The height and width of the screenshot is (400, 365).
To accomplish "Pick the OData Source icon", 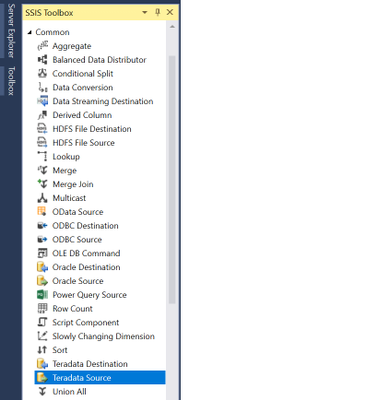I will point(42,212).
